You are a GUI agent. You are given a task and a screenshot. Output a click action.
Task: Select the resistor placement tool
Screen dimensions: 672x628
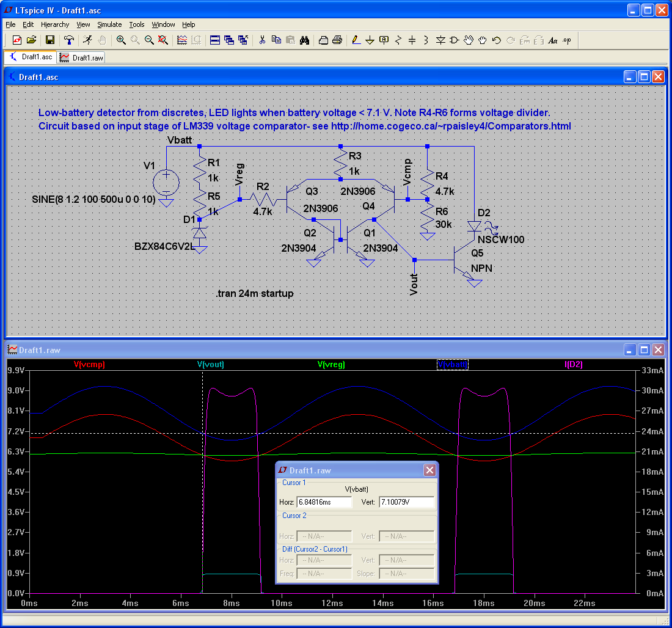pyautogui.click(x=398, y=40)
